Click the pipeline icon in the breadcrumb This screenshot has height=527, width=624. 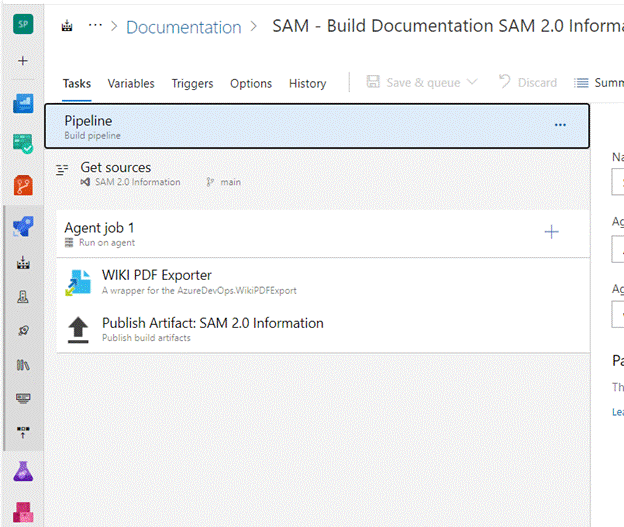pyautogui.click(x=67, y=27)
